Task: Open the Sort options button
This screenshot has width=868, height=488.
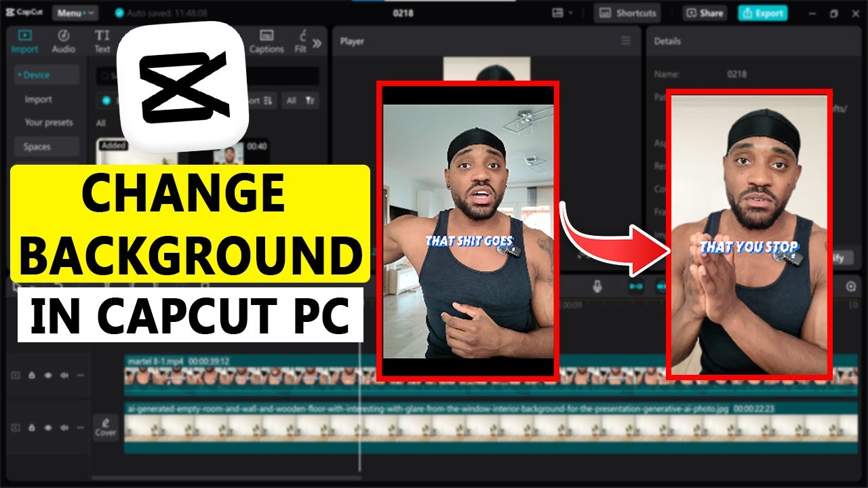Action: (263, 100)
